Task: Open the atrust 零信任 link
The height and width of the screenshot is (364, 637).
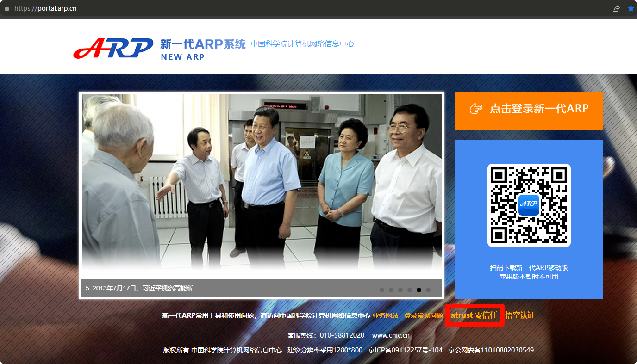Action: point(474,315)
